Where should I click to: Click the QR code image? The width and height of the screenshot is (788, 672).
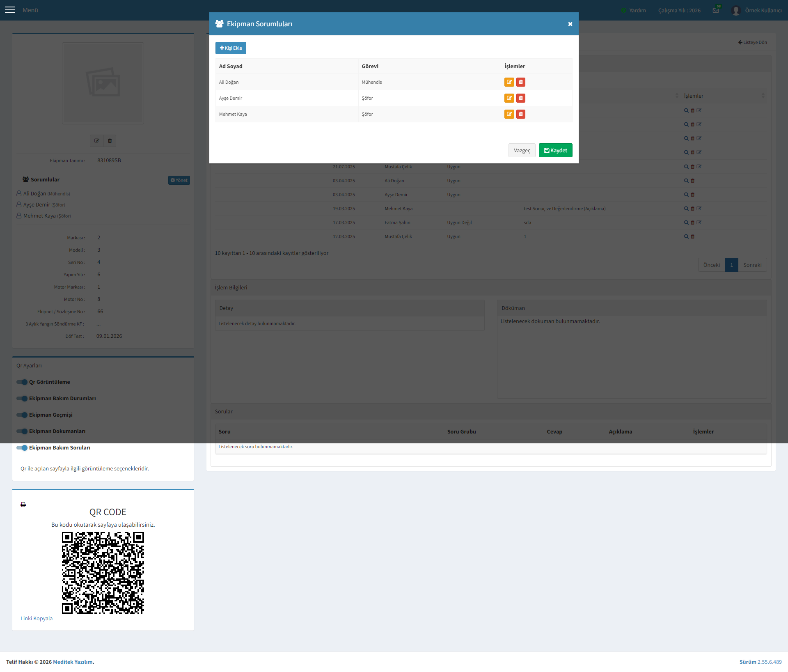(103, 573)
